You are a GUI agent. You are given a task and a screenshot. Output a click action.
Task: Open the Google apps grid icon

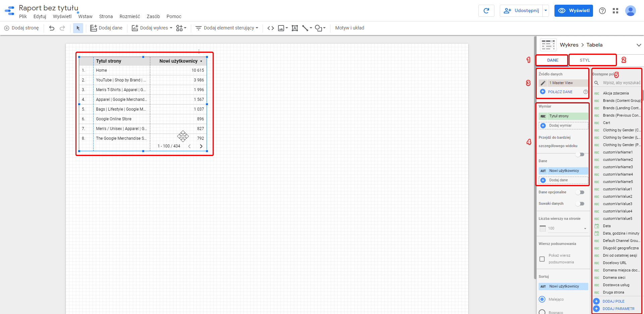[615, 11]
